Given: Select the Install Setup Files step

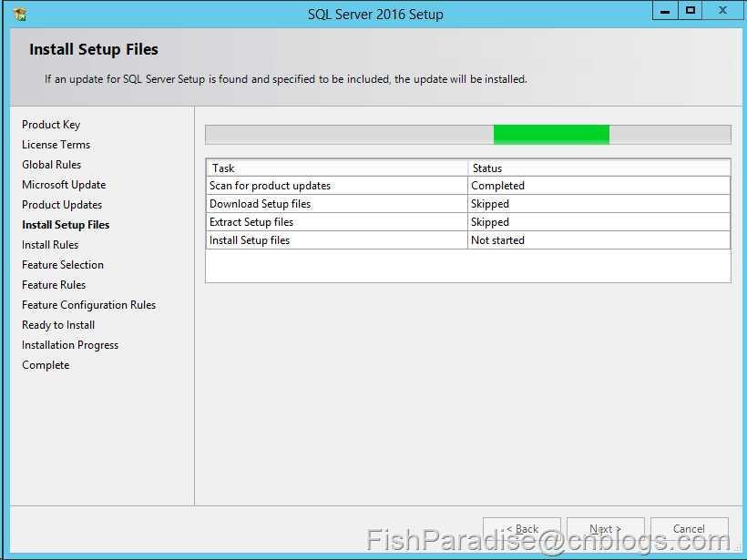Looking at the screenshot, I should coord(66,225).
